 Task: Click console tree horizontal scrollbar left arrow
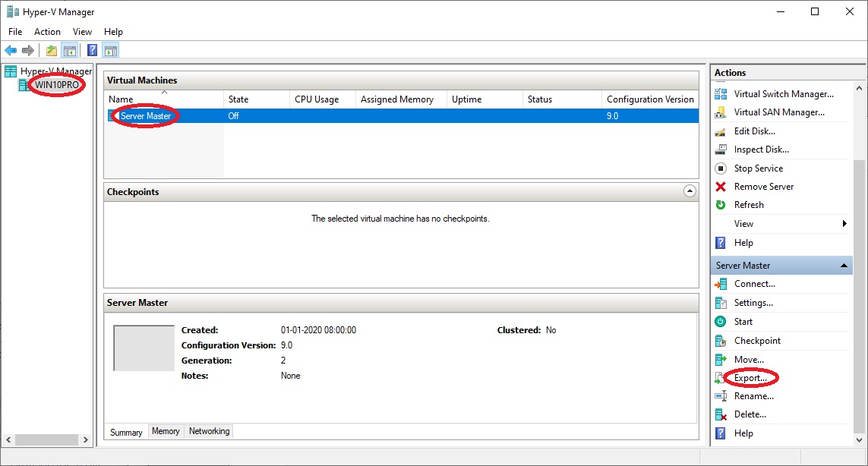coord(8,440)
